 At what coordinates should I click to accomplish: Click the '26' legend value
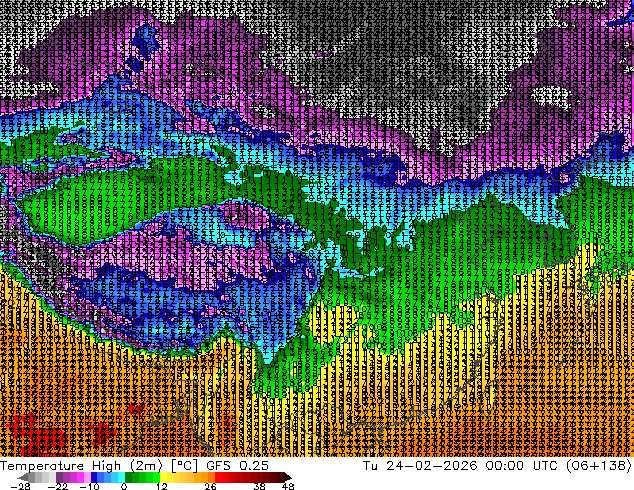210,486
